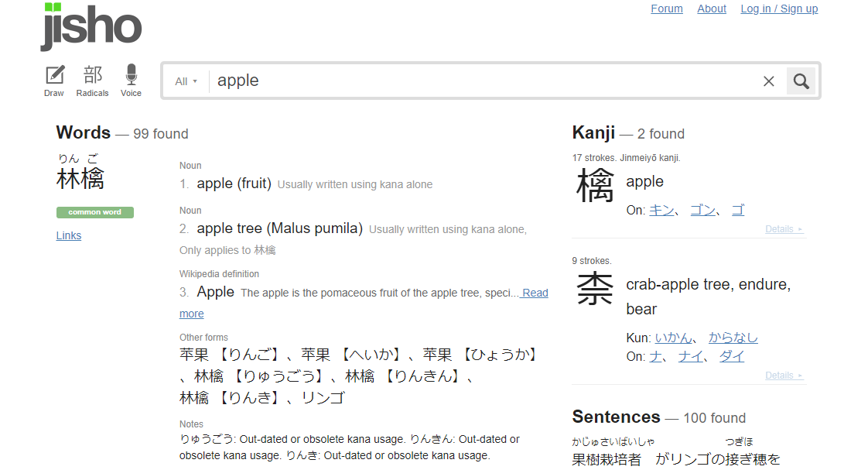
Task: Focus the search field containing apple
Action: tap(482, 81)
